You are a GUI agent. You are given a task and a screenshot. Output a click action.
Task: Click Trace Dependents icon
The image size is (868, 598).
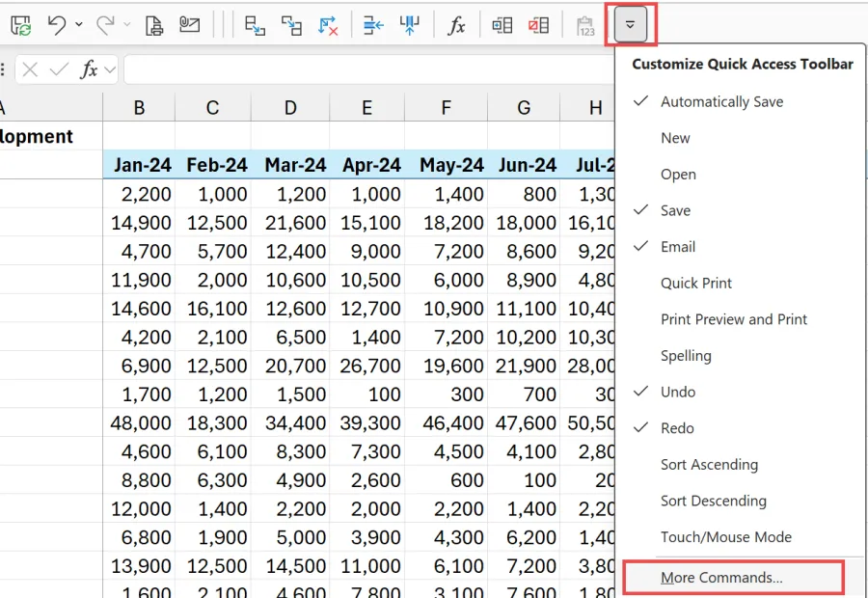[x=291, y=26]
